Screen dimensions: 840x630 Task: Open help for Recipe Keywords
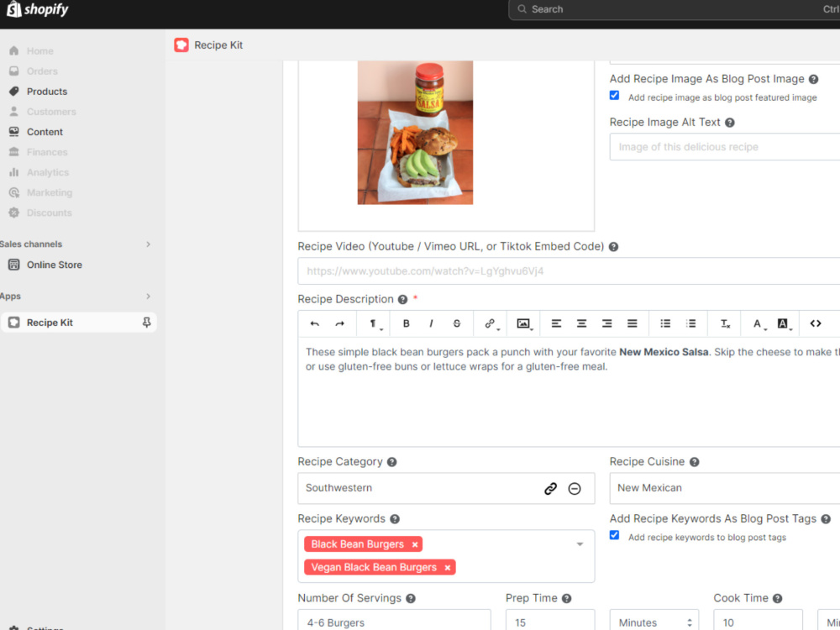click(x=395, y=519)
